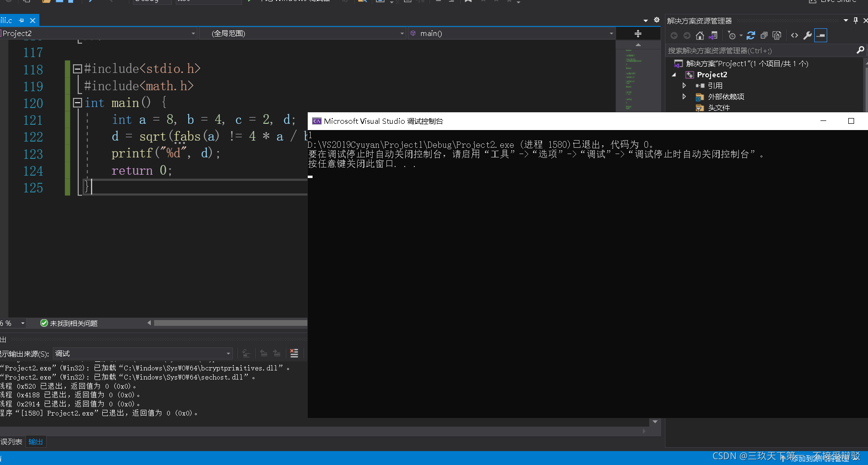Click the Clear All output icon
The height and width of the screenshot is (465, 868).
pos(294,353)
